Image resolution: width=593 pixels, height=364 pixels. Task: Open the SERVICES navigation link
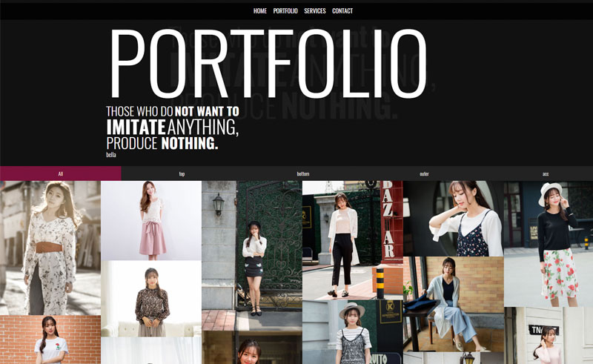314,11
